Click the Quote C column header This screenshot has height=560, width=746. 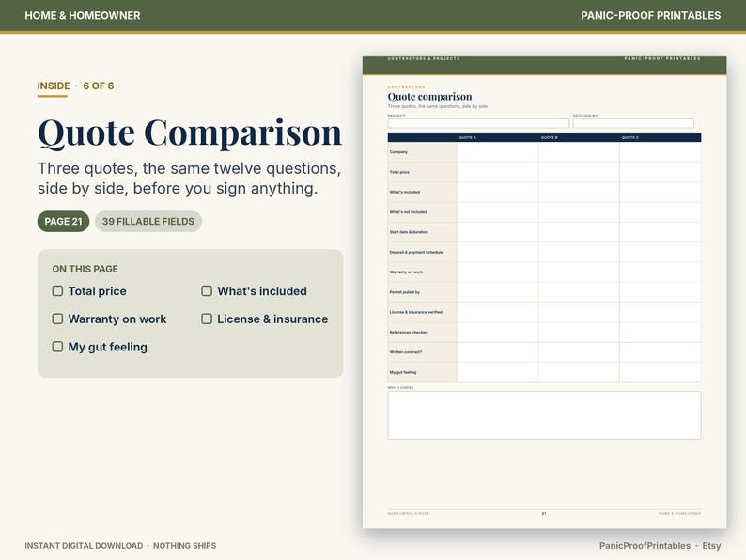629,137
